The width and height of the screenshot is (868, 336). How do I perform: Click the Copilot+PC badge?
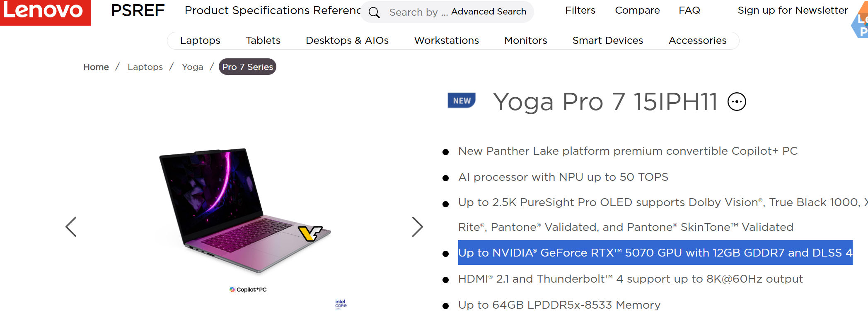(248, 290)
